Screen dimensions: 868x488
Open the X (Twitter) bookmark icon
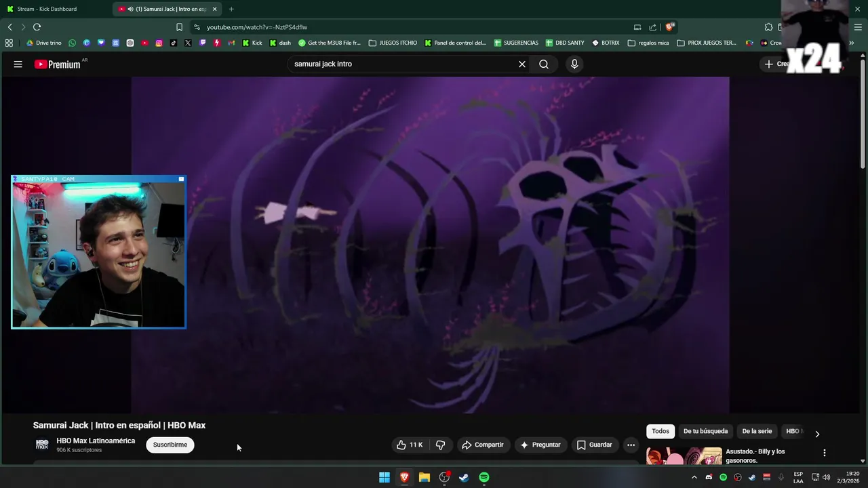(x=188, y=43)
